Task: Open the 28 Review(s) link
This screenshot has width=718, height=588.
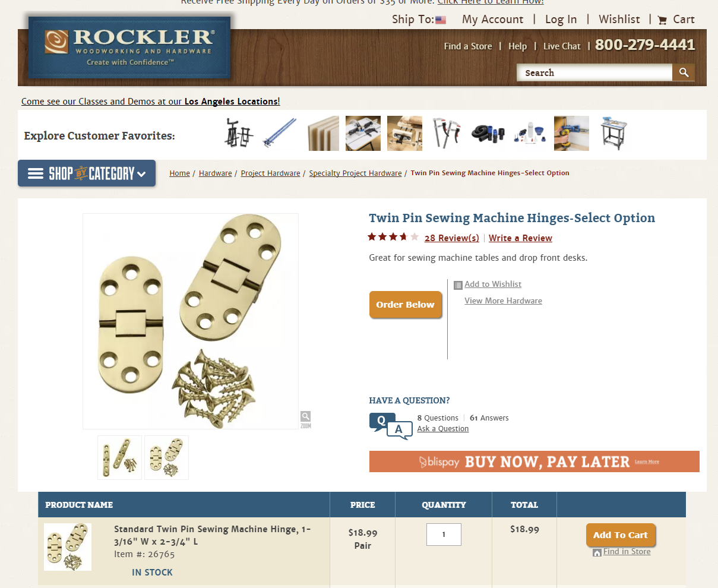Action: [x=452, y=238]
